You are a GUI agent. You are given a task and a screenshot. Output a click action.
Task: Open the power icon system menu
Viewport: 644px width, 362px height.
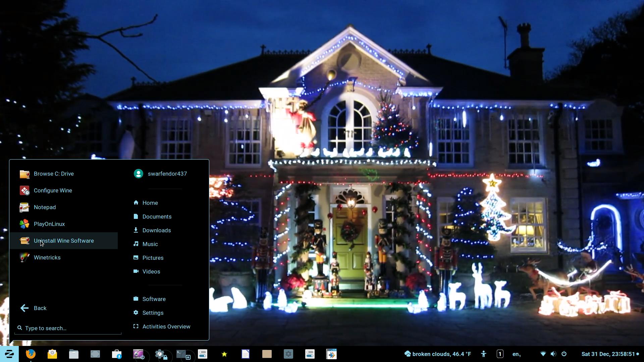[x=564, y=354]
